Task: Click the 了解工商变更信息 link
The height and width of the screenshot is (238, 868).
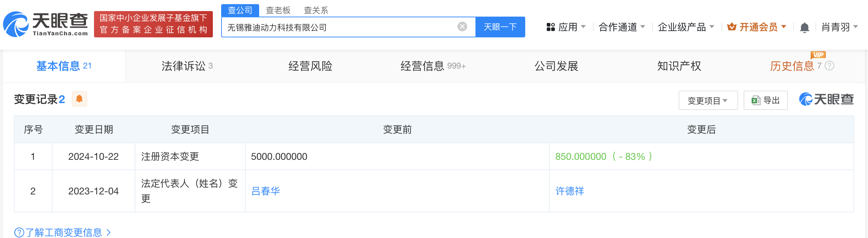Action: click(63, 232)
